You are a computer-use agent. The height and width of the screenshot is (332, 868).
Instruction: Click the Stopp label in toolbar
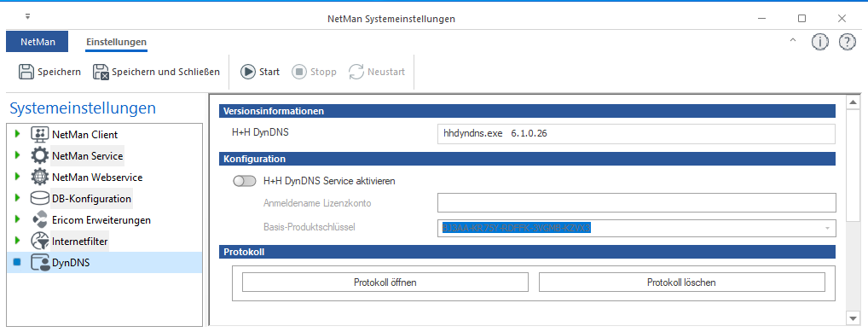pyautogui.click(x=323, y=72)
